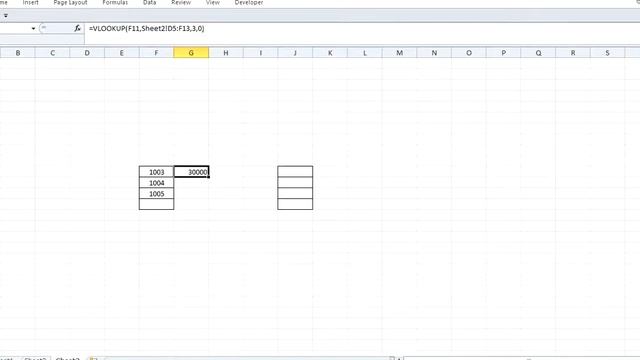640x360 pixels.
Task: Select column P header
Action: coord(503,53)
